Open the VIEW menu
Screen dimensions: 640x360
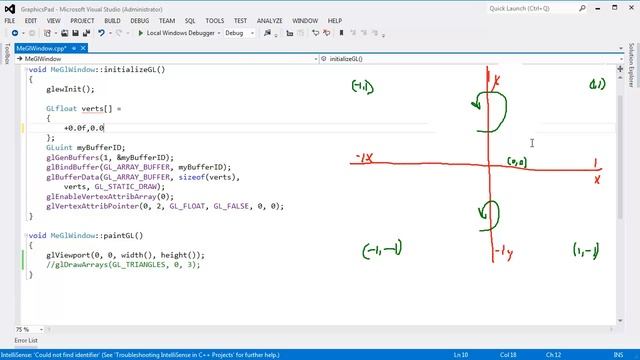(53, 20)
